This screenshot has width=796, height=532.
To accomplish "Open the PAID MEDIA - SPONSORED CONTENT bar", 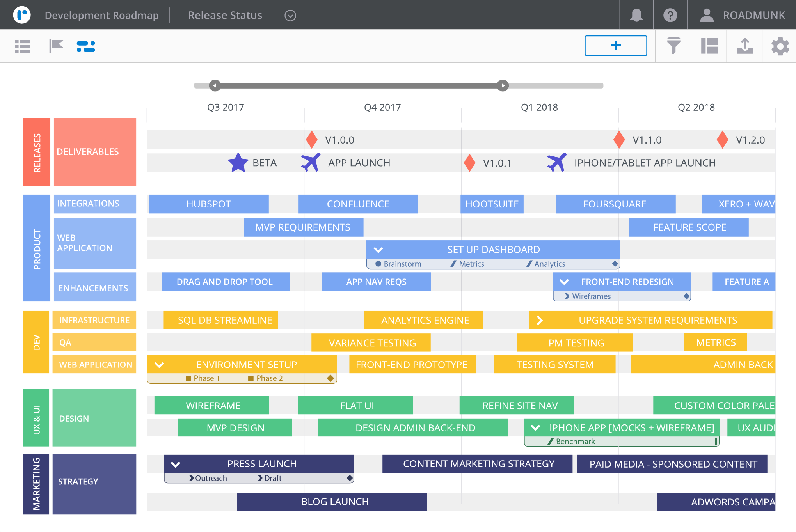I will point(672,464).
